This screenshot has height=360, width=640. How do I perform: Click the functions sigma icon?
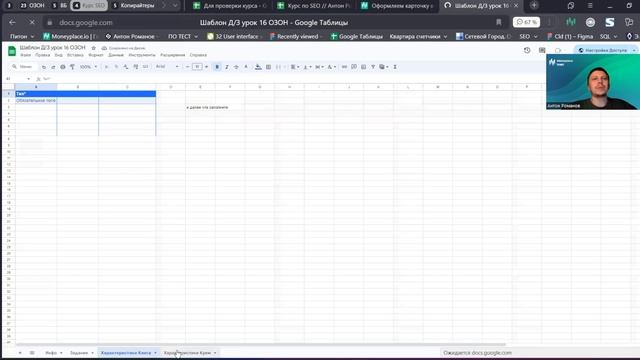point(395,67)
